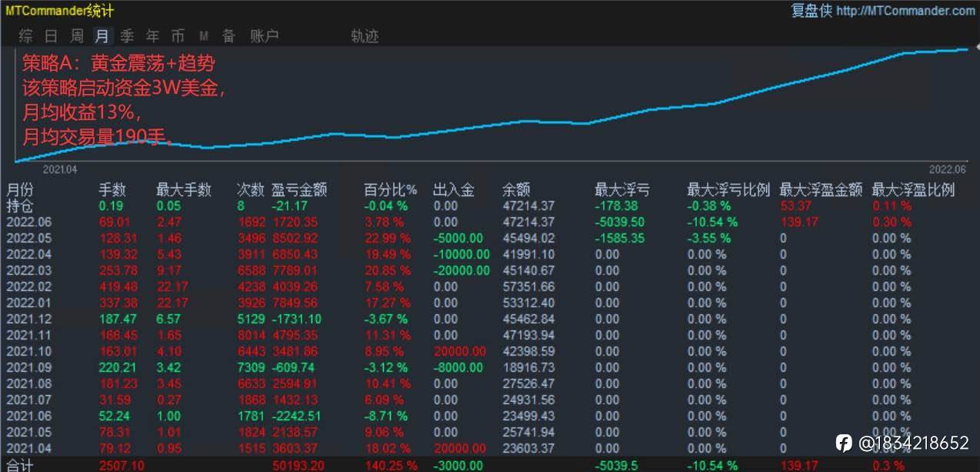Click the 月份 column header
The width and height of the screenshot is (980, 472).
21,189
